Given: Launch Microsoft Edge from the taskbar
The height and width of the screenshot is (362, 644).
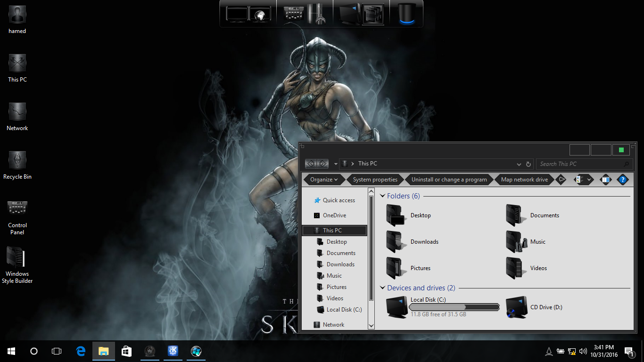Looking at the screenshot, I should coord(81,351).
